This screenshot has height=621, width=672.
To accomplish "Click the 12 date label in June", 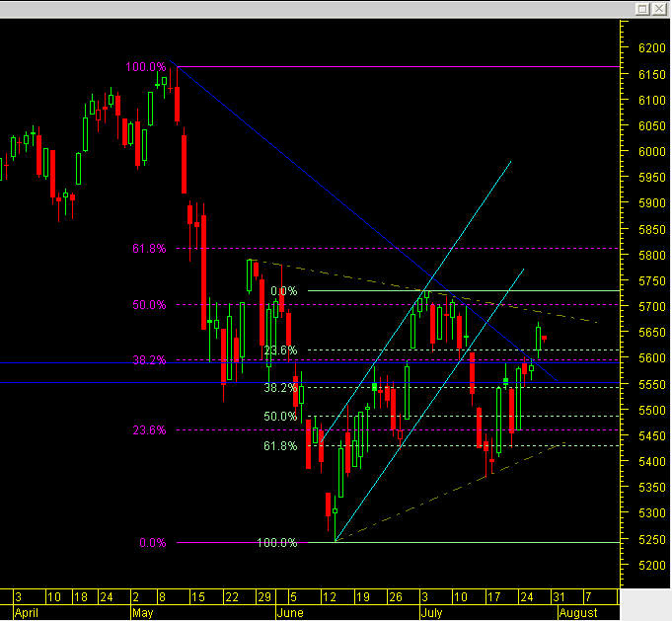I will (x=330, y=597).
